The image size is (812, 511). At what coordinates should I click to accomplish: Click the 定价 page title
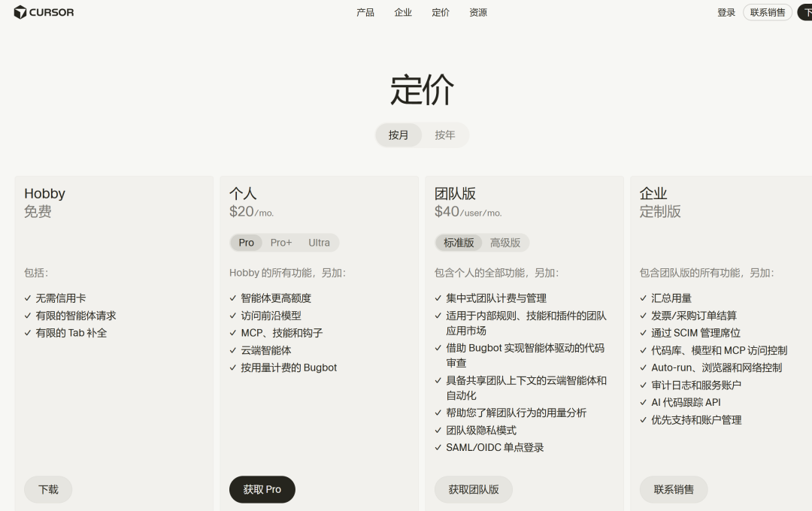point(422,90)
